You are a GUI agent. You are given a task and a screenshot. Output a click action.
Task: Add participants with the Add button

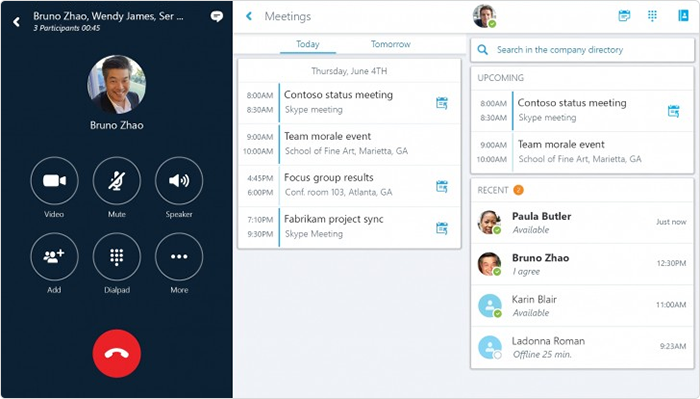pyautogui.click(x=54, y=257)
